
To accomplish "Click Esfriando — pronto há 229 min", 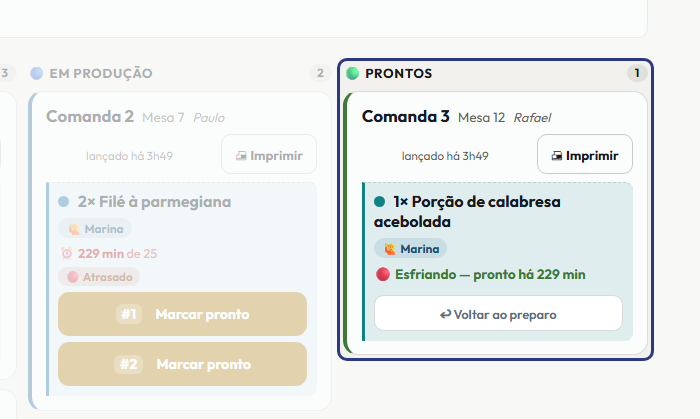I will (490, 274).
